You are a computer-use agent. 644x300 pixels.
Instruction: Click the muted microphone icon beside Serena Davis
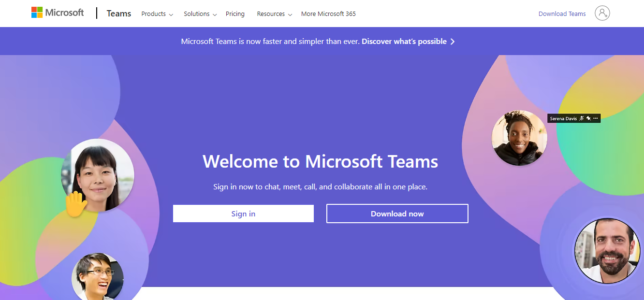(x=582, y=118)
